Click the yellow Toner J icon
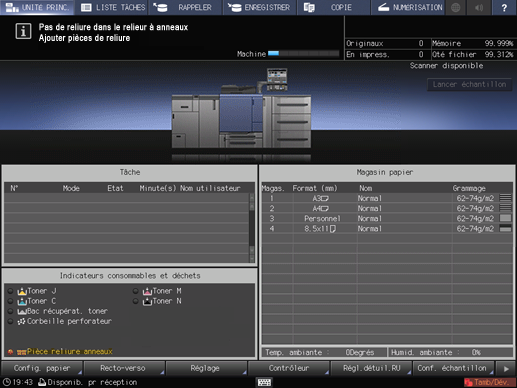This screenshot has width=517, height=388. (22, 291)
